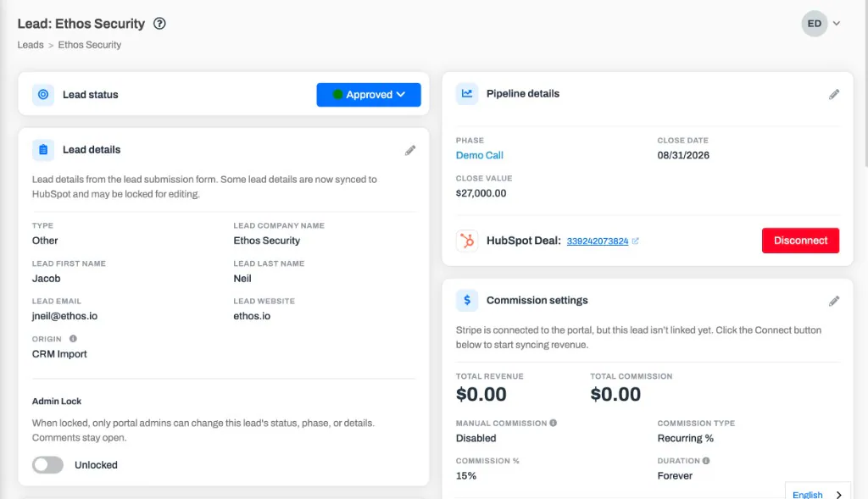868x499 pixels.
Task: Click the lead first name Jacob
Action: click(46, 279)
